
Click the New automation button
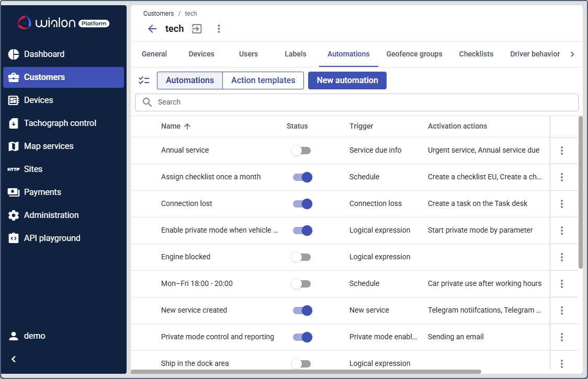347,80
